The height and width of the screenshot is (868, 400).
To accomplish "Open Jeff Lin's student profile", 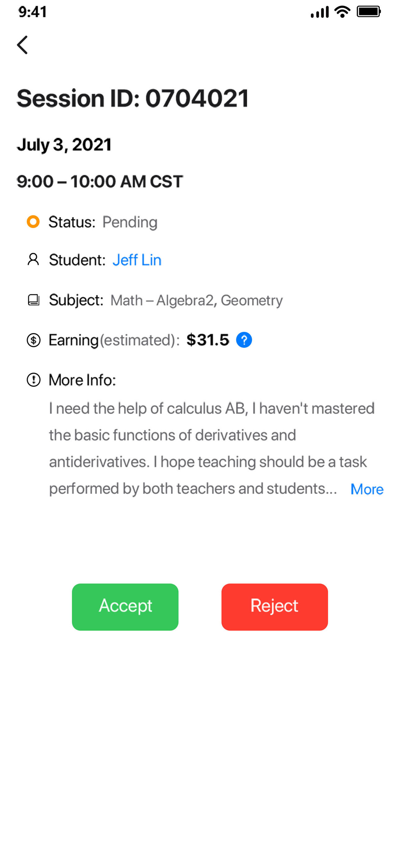I will click(137, 260).
